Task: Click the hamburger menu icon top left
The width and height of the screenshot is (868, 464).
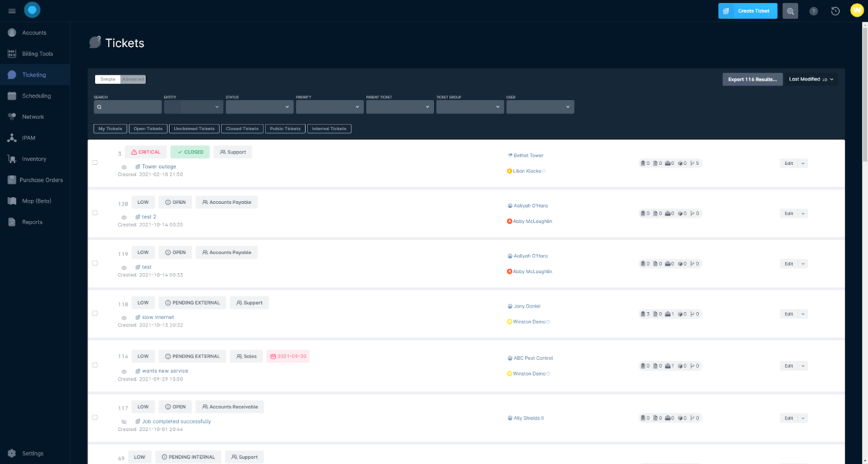Action: point(12,10)
